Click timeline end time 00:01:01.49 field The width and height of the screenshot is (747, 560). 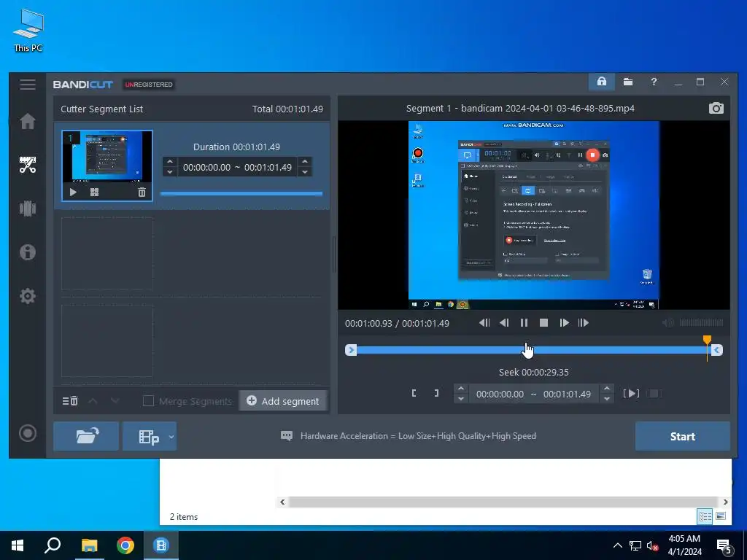point(567,394)
